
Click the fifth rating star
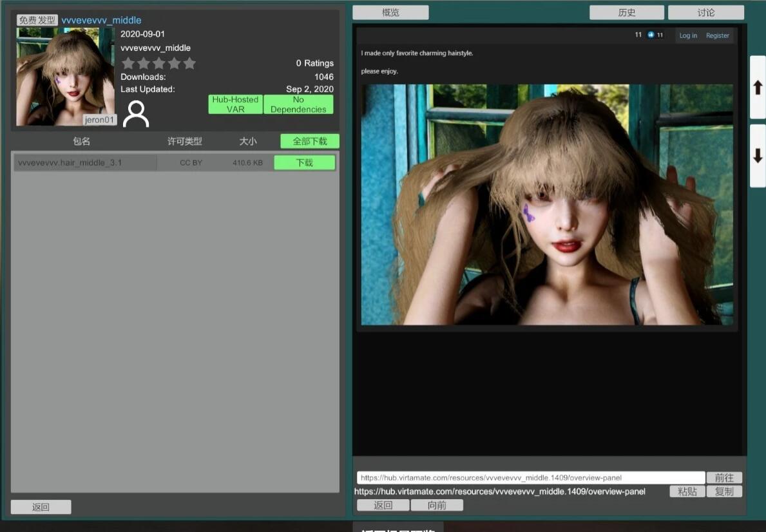[189, 63]
